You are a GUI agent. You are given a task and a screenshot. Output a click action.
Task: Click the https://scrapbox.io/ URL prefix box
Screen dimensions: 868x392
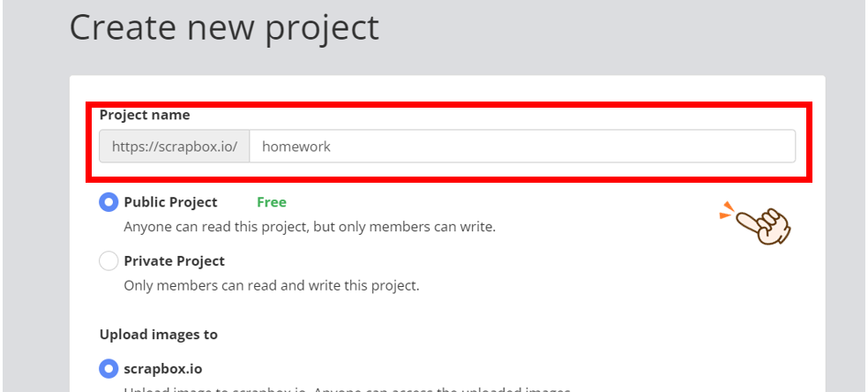tap(175, 147)
